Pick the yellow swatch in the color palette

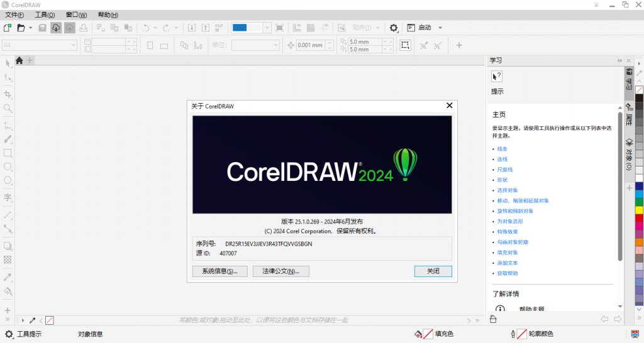640,210
